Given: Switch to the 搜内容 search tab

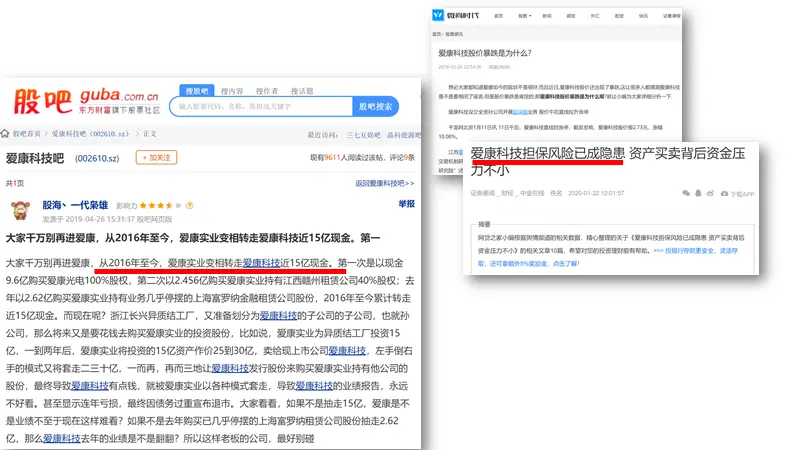Looking at the screenshot, I should click(231, 90).
